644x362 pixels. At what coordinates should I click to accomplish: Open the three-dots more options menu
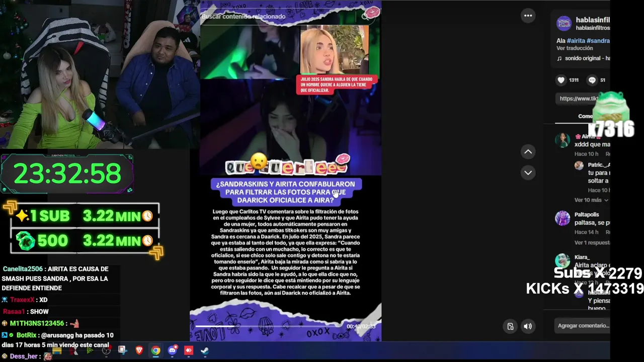[528, 16]
